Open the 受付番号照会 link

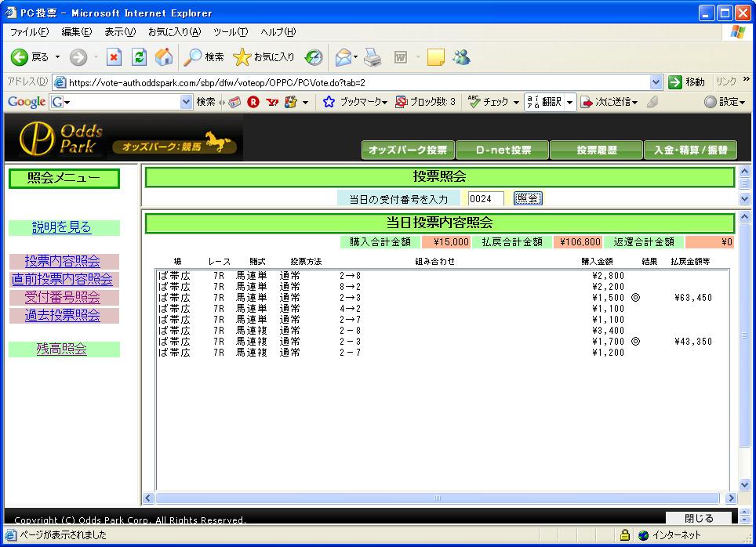coord(63,297)
